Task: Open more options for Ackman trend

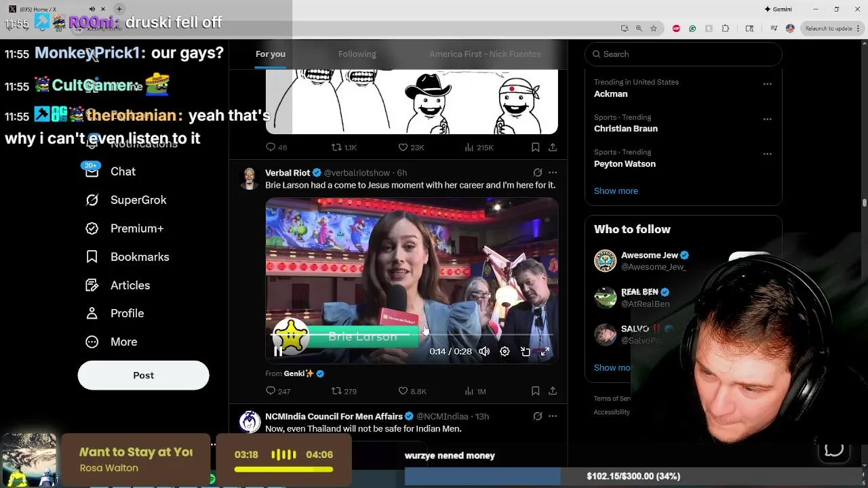Action: tap(768, 84)
